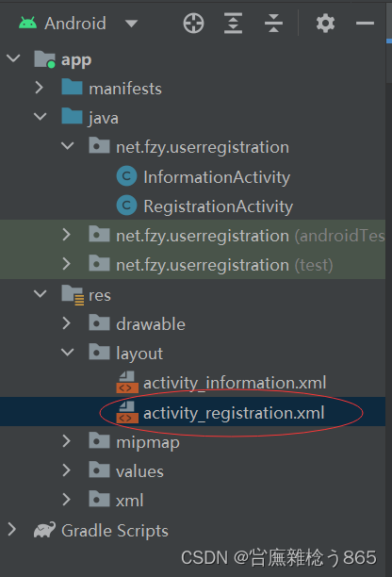Open the InformationActivity class
392x577 pixels.
(x=217, y=177)
